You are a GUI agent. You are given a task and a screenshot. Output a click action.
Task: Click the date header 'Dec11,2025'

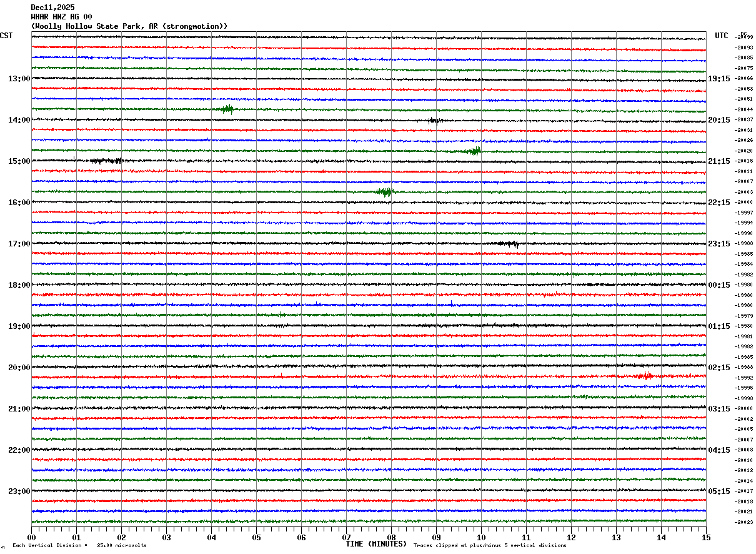tap(52, 8)
